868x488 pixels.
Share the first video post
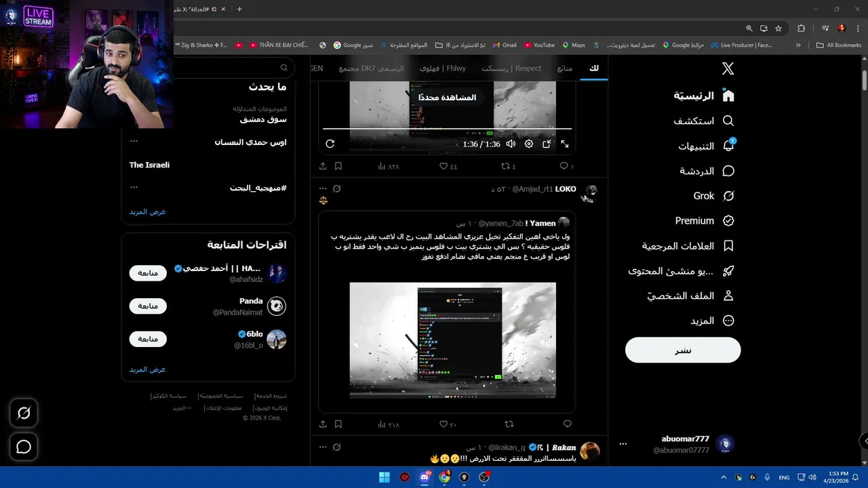(323, 166)
